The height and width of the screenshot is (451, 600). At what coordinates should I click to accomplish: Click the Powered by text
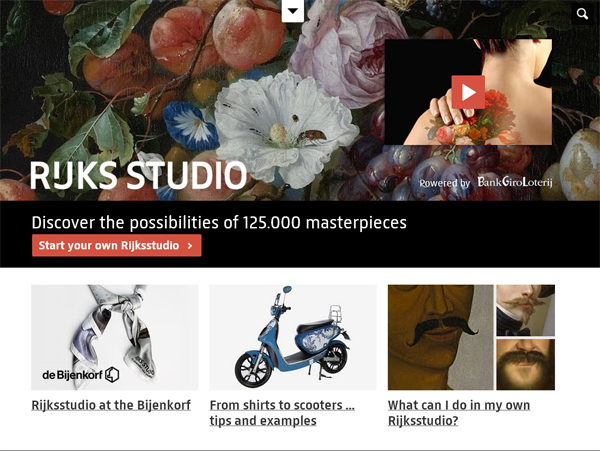[445, 183]
